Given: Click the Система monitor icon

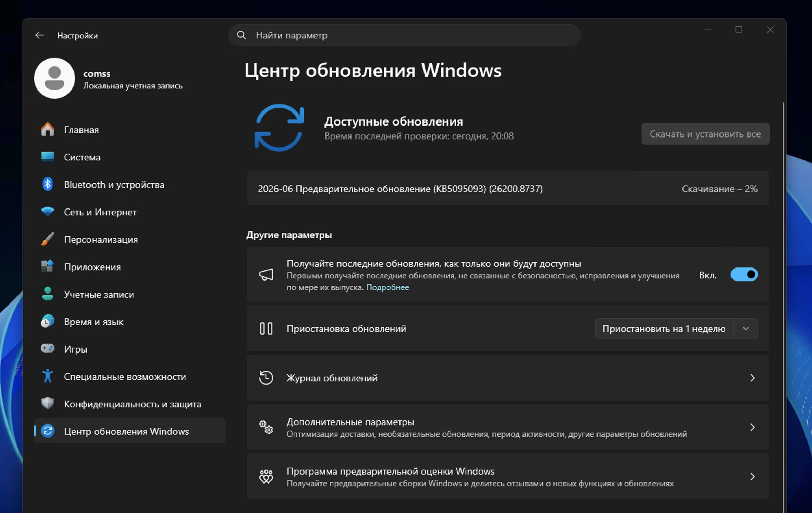Looking at the screenshot, I should click(48, 157).
